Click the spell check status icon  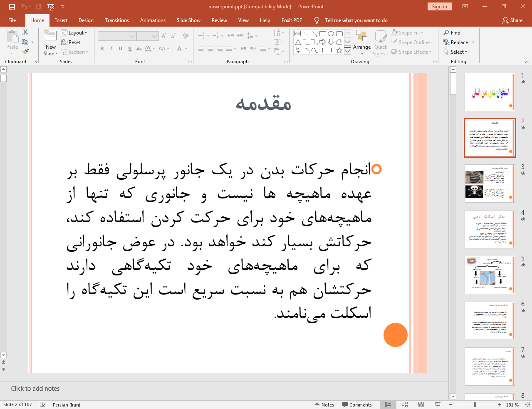[42, 405]
